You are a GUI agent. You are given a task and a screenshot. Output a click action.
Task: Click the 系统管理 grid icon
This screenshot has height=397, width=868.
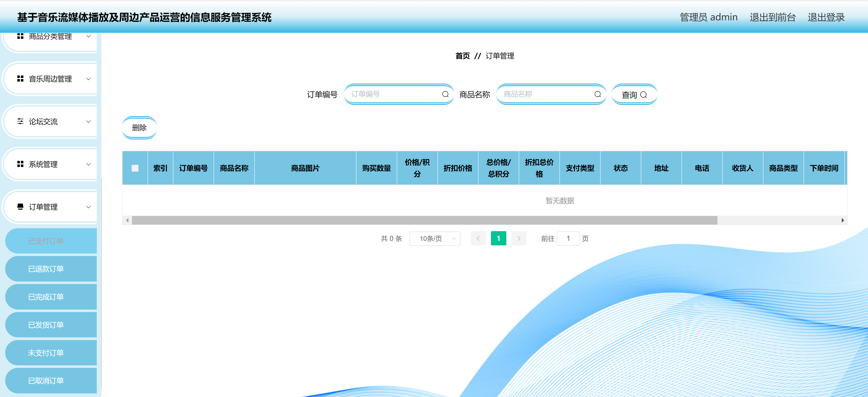click(20, 164)
